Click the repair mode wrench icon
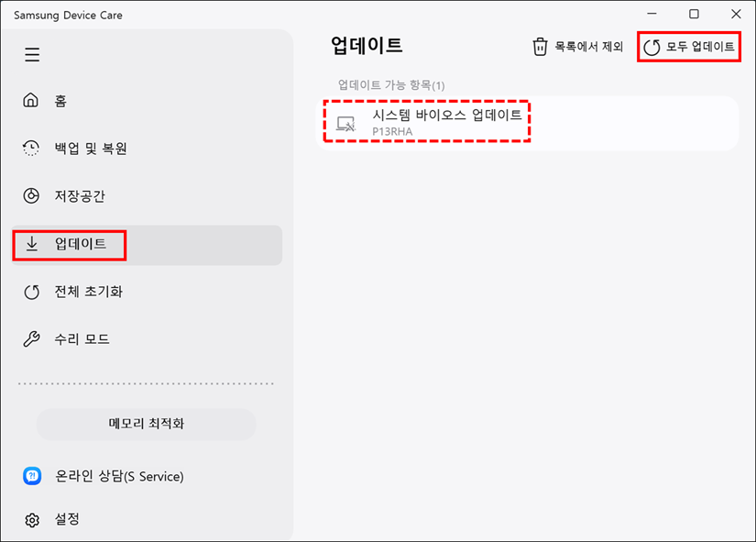Image resolution: width=756 pixels, height=542 pixels. [31, 338]
